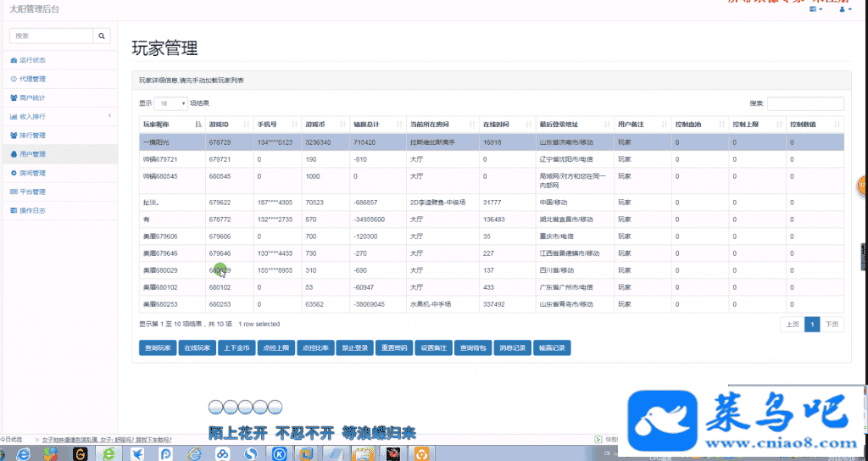Image resolution: width=868 pixels, height=461 pixels.
Task: Go to the next page with 下页
Action: click(x=833, y=325)
